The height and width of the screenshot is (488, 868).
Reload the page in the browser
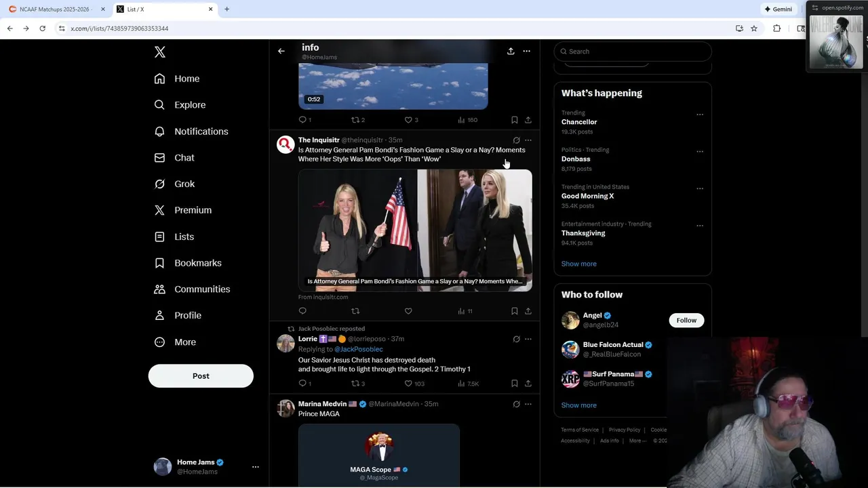tap(42, 28)
